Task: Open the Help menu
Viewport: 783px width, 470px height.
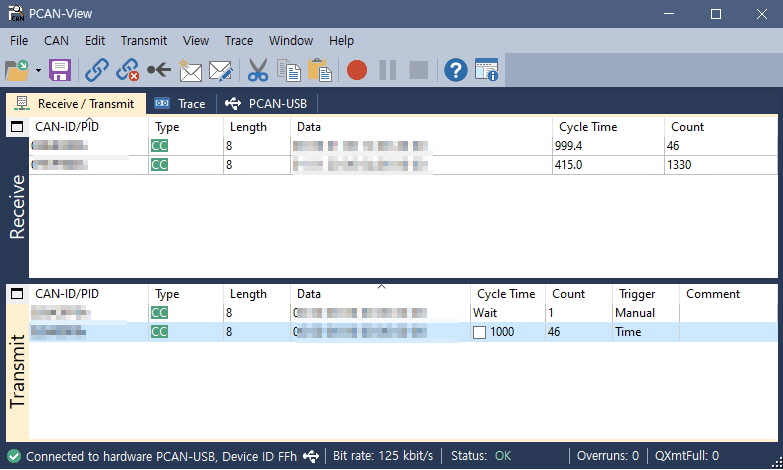Action: click(342, 40)
